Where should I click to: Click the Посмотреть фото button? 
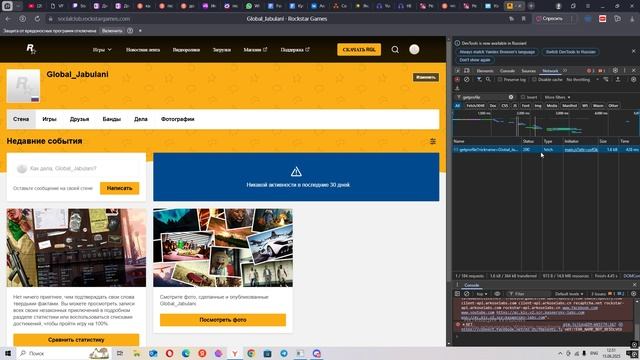tap(223, 320)
